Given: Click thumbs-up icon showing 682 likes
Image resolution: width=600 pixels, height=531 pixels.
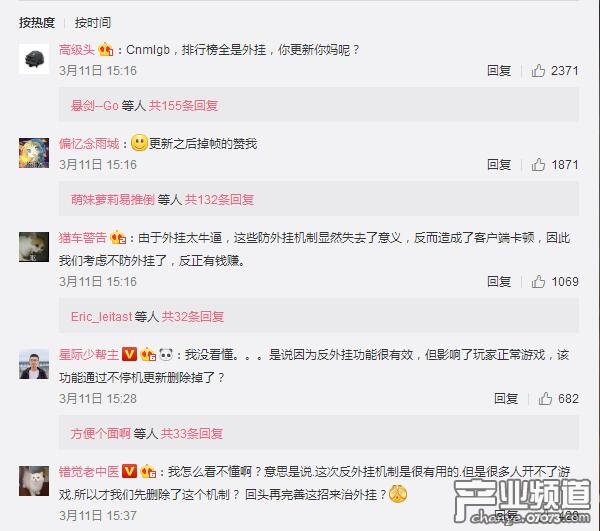Looking at the screenshot, I should (x=545, y=399).
